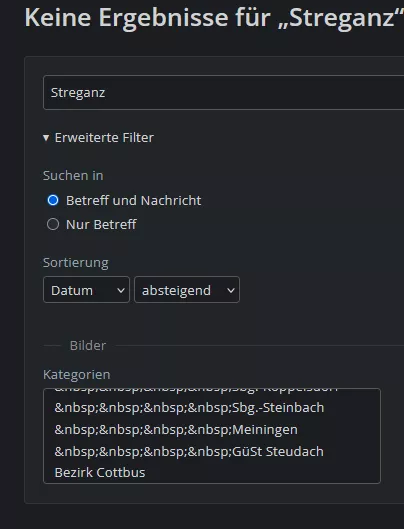Click the Erweiterte Filter label text

point(104,138)
